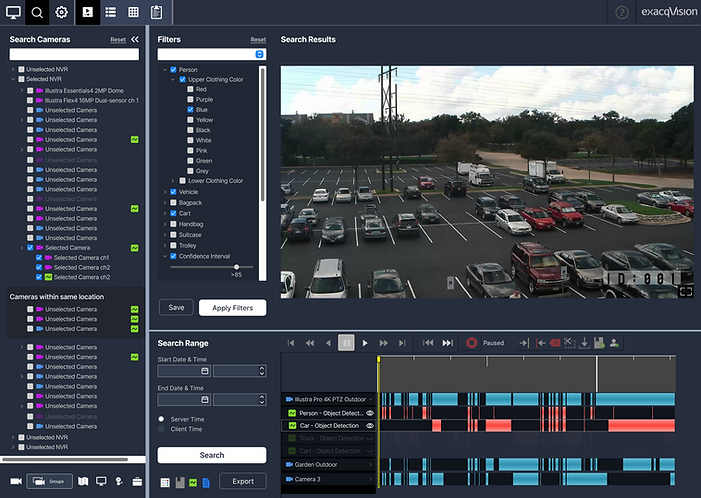Collapse the Selected NVR tree node
Screen dimensions: 701x498
tap(13, 79)
